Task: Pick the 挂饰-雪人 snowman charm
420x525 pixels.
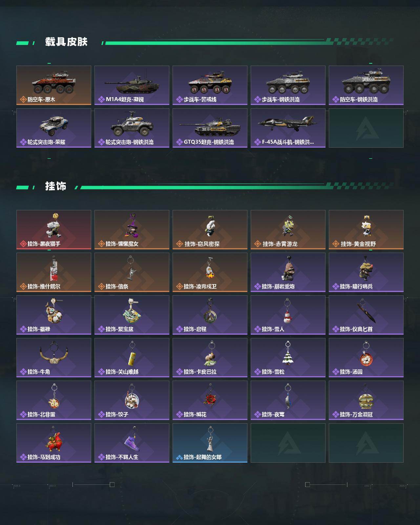Action: click(288, 315)
